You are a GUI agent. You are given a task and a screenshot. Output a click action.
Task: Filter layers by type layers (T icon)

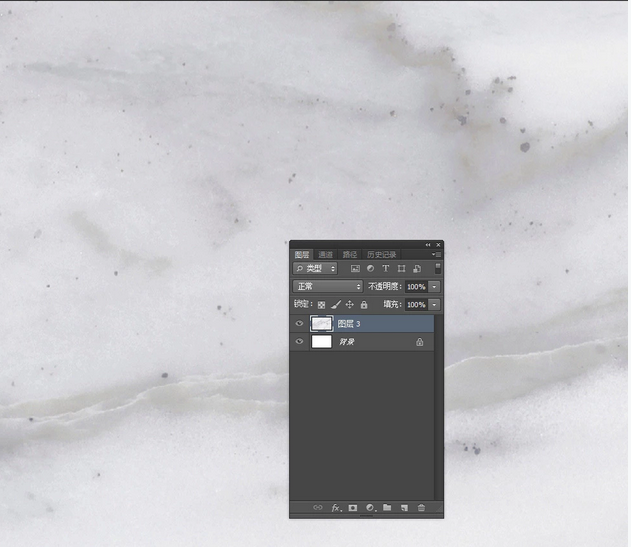pyautogui.click(x=386, y=269)
